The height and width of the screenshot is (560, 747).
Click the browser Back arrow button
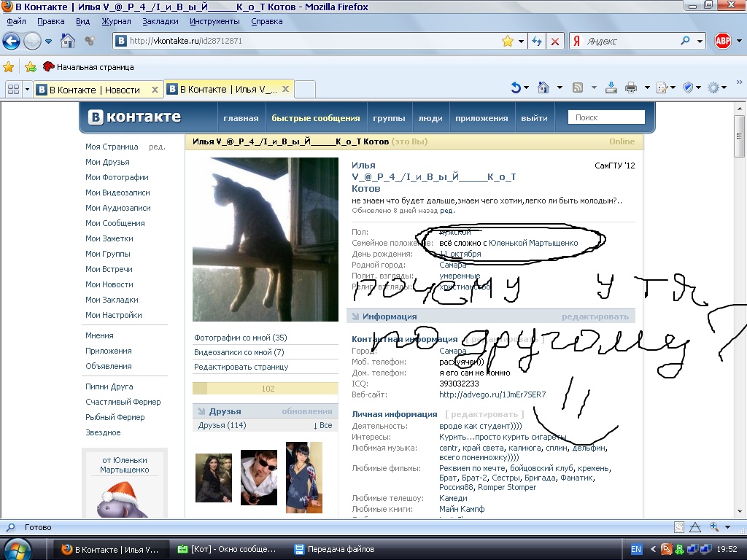(12, 41)
